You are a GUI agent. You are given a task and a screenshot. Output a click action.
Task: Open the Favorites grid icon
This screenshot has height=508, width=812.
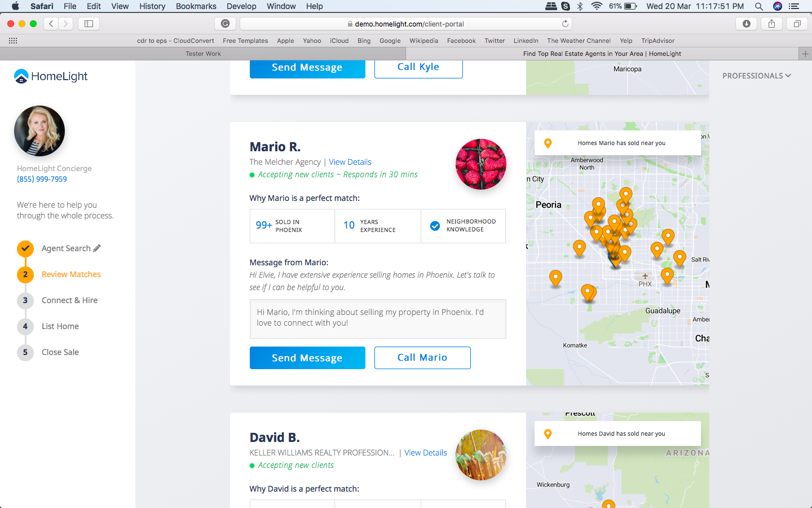point(13,41)
